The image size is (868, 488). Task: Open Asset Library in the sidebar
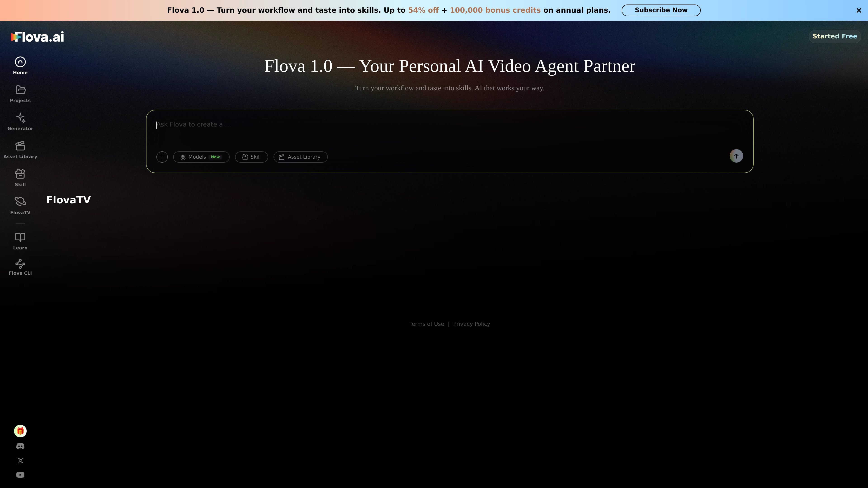click(20, 150)
